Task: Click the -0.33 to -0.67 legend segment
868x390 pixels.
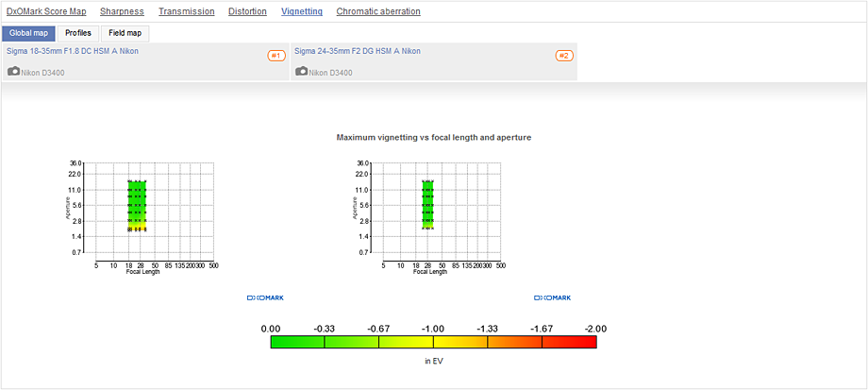Action: point(352,342)
